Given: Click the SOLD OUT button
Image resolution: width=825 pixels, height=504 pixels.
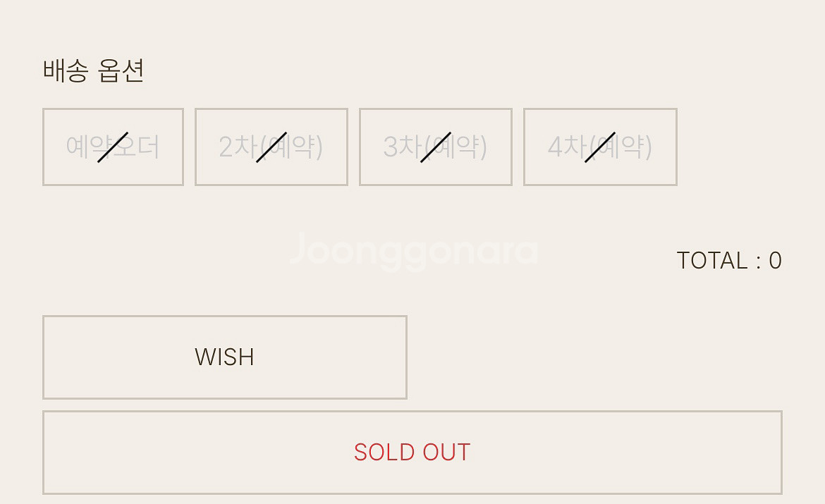Looking at the screenshot, I should click(x=412, y=452).
